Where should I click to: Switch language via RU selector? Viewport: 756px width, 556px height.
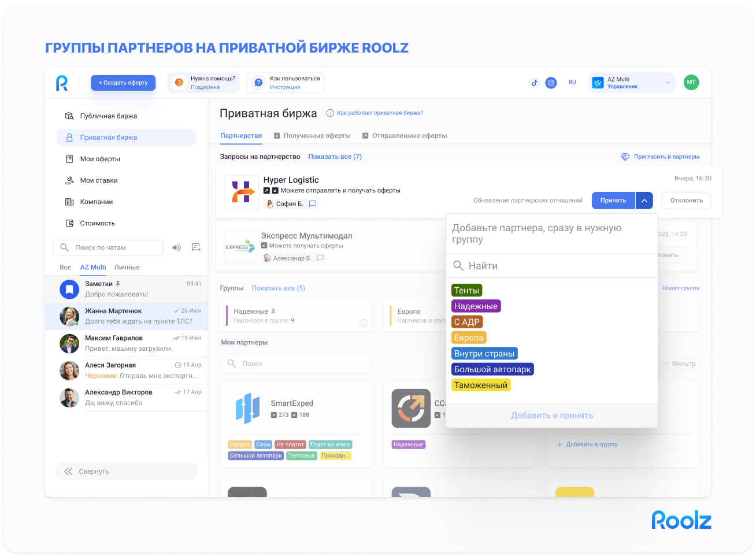coord(572,83)
